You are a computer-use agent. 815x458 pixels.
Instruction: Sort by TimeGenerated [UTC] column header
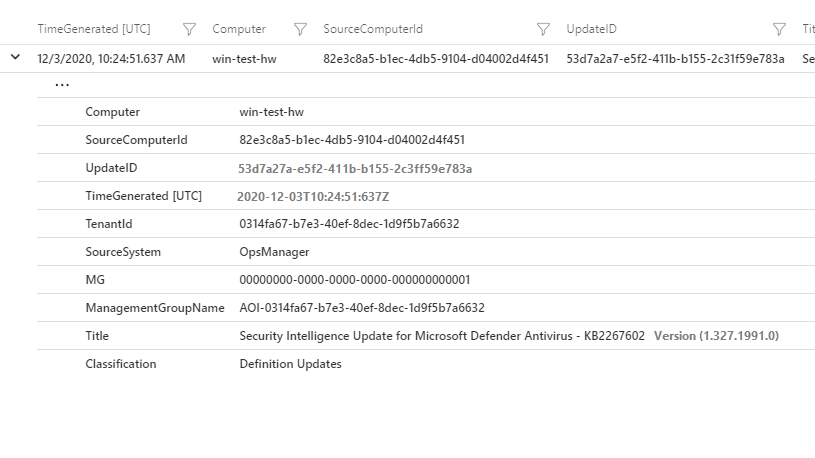(94, 30)
